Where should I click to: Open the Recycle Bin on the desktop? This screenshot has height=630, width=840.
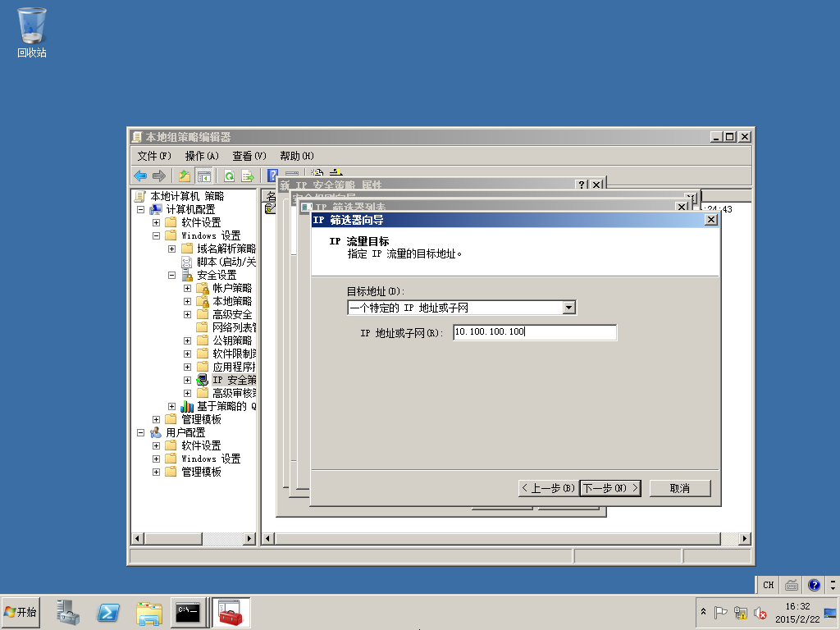click(32, 32)
